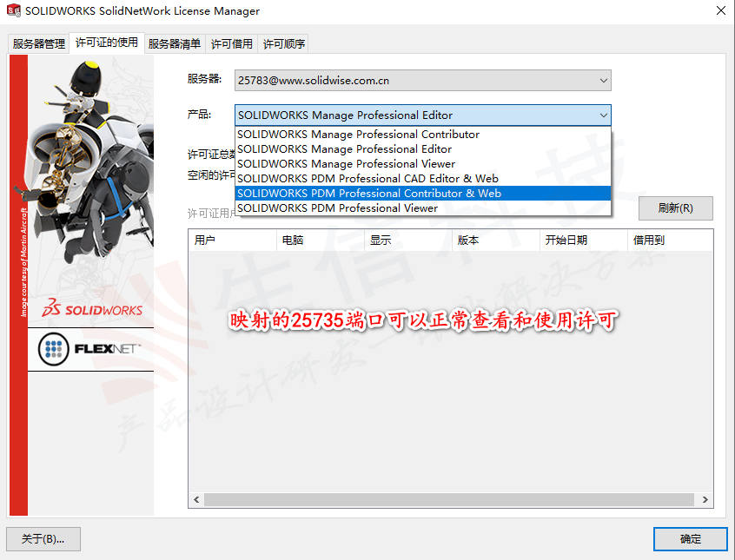Click the horizontal scrollbar left arrow

coord(196,499)
